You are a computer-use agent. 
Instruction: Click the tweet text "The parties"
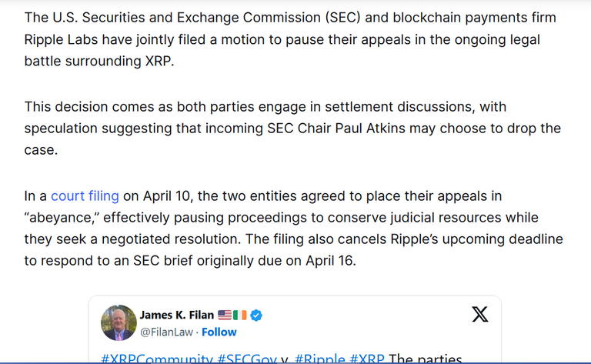(425, 359)
